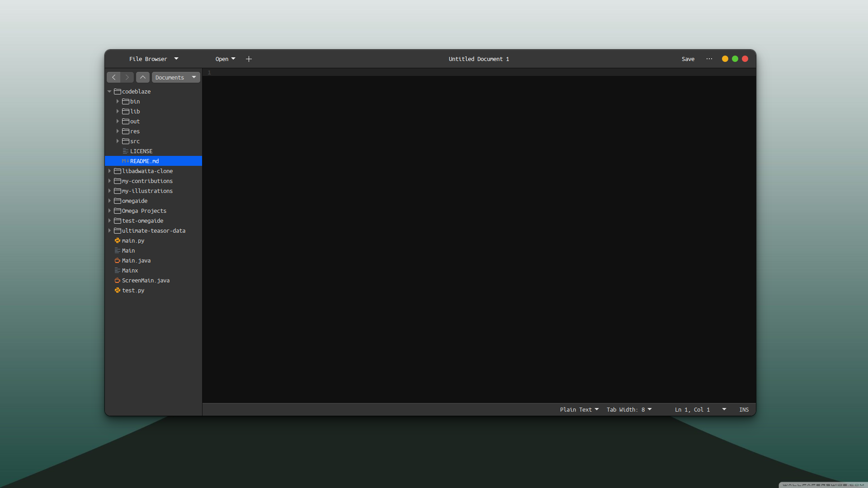Open the Main.java file
The image size is (868, 488).
tap(136, 261)
